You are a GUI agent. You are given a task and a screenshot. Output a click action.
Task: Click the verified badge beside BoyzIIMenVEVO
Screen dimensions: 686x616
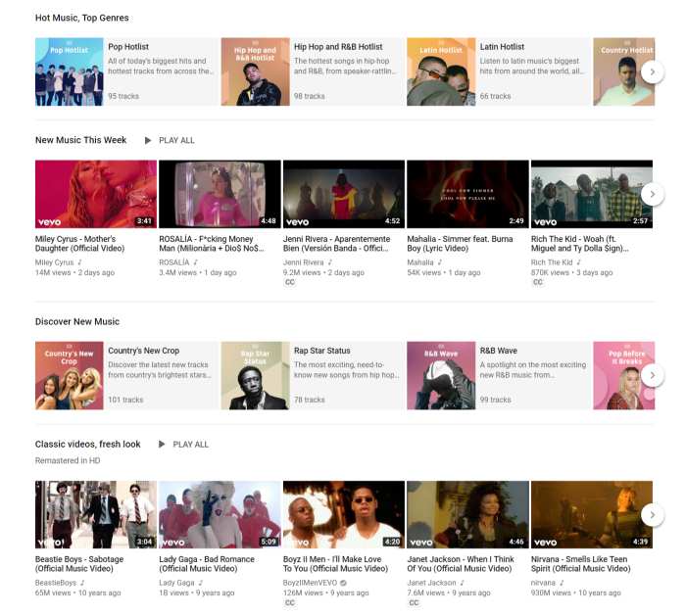[343, 583]
